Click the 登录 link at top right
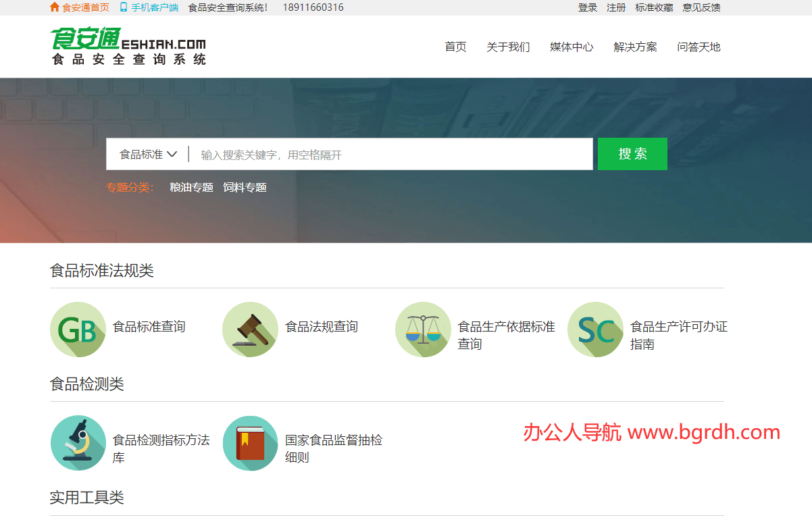 (588, 7)
